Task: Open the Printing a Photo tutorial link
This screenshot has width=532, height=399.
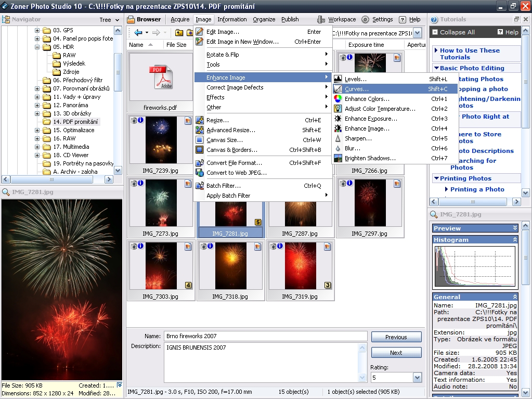Action: tap(477, 189)
